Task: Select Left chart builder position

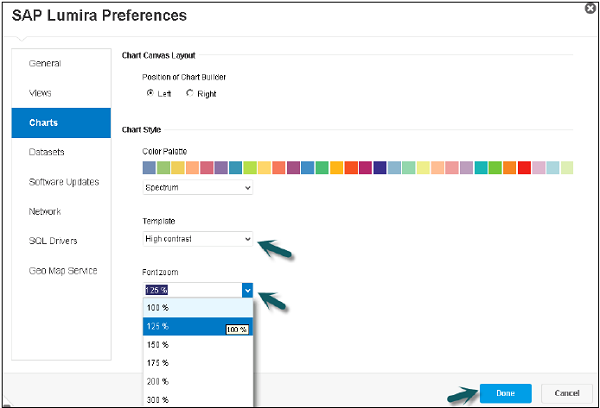Action: [150, 93]
